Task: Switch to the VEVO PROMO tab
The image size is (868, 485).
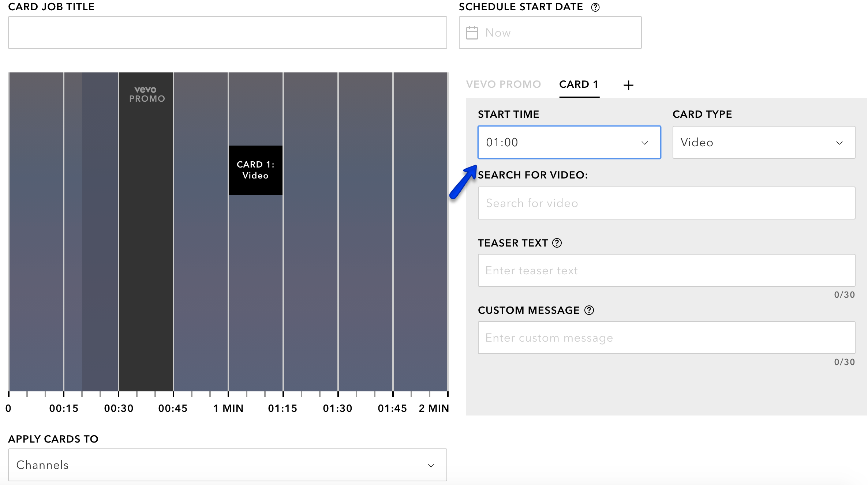Action: click(x=503, y=84)
